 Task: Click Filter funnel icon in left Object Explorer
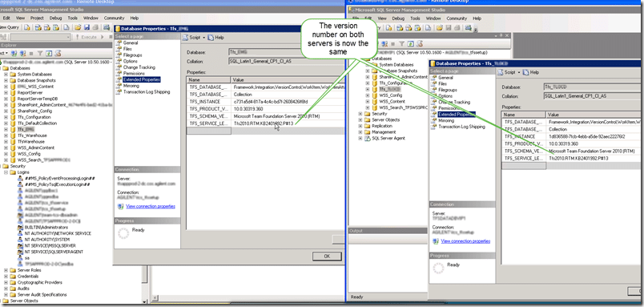tap(40, 54)
